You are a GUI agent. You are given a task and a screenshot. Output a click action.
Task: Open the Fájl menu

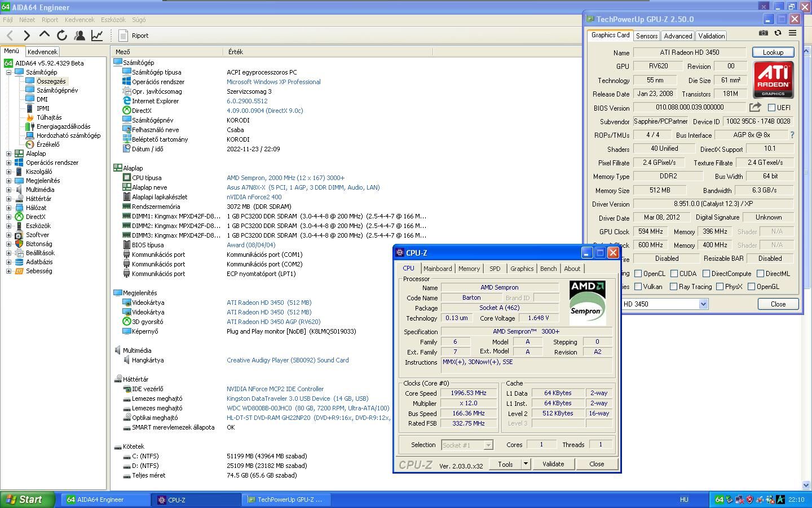click(8, 20)
